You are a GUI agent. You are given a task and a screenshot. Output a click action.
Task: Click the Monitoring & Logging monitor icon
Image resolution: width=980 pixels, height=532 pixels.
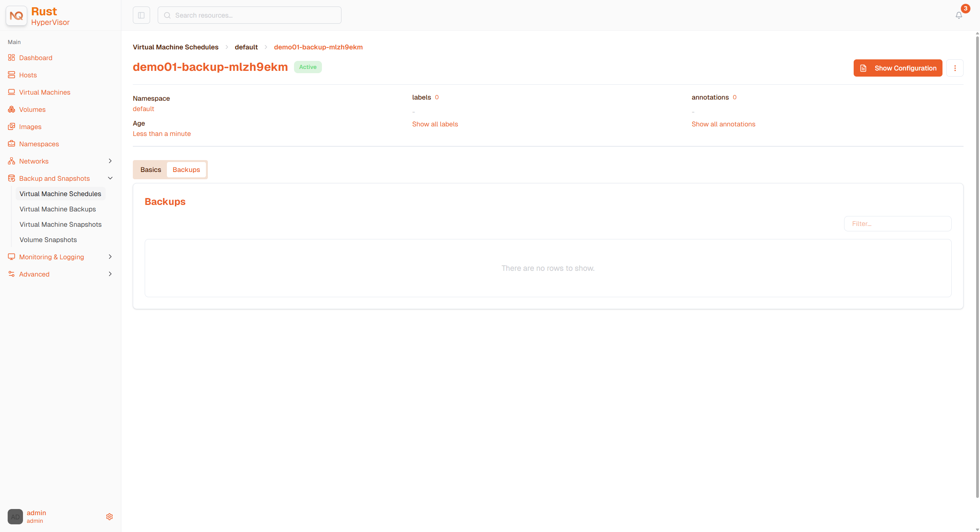[x=11, y=257]
